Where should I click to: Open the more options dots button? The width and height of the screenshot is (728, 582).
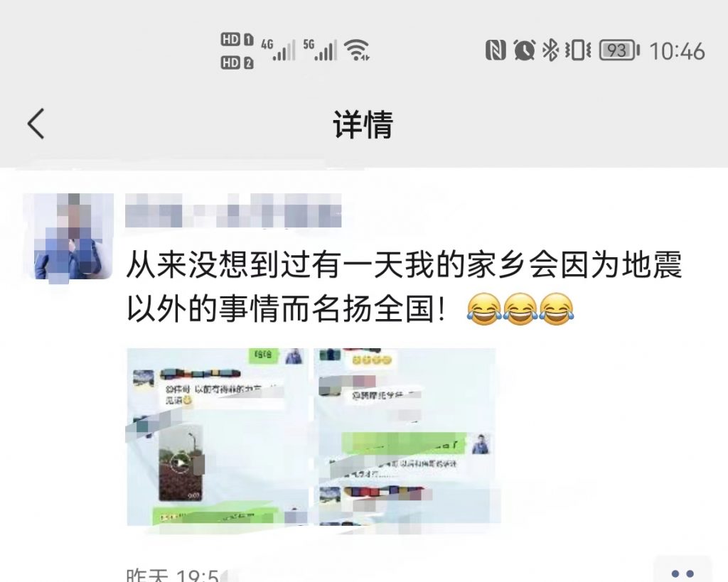click(682, 572)
